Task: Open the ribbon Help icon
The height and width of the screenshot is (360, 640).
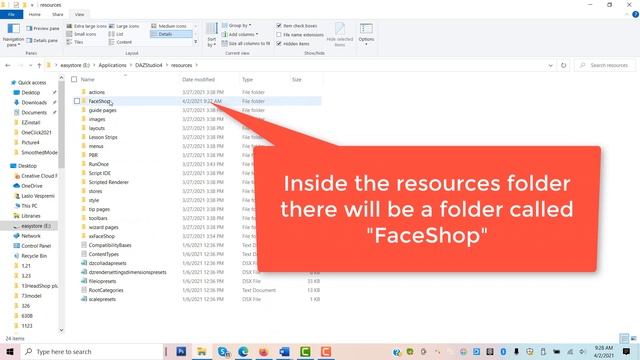Action: pos(635,14)
